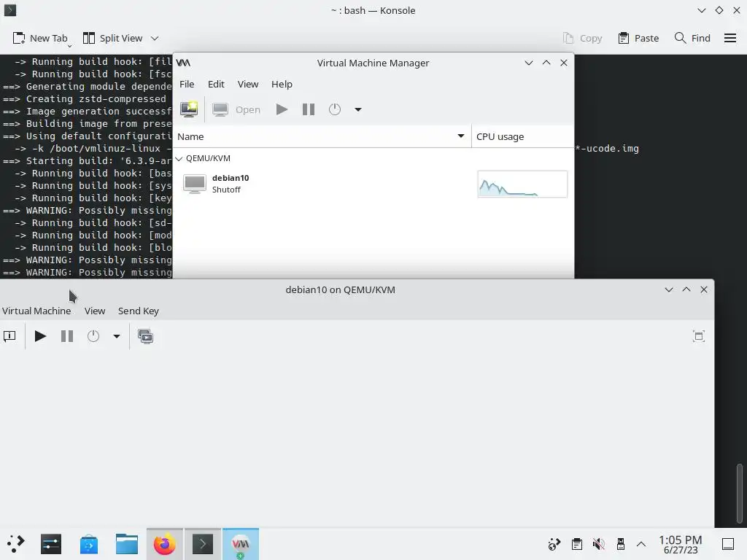Click the Open VM console button in Manager
747x560 pixels.
(x=236, y=109)
